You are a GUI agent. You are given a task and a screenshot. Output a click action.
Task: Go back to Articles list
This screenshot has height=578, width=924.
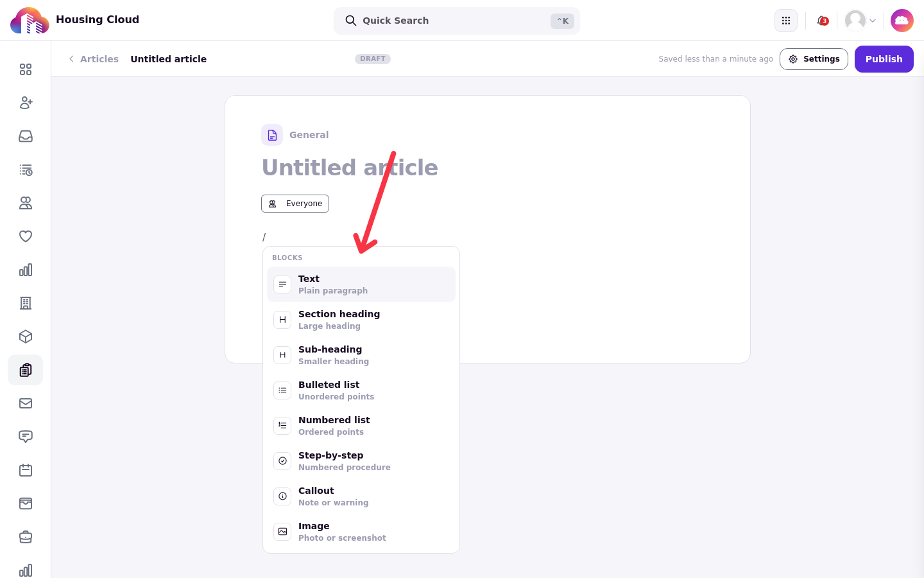pos(94,59)
